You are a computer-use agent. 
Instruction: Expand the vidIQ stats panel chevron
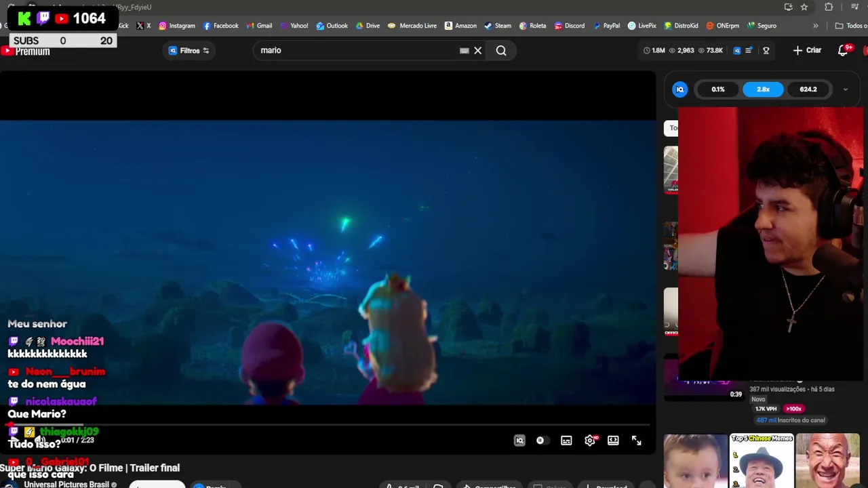[x=845, y=89]
